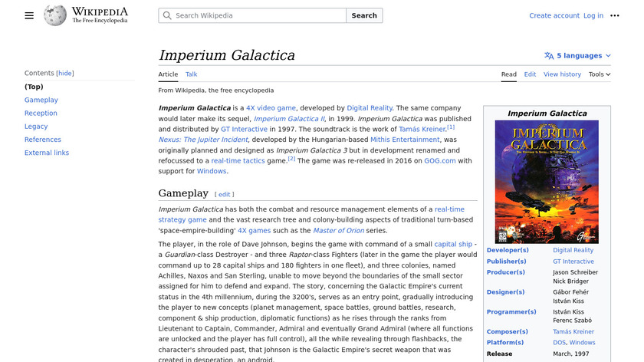
Task: Open the real-time tactics link
Action: coord(238,160)
